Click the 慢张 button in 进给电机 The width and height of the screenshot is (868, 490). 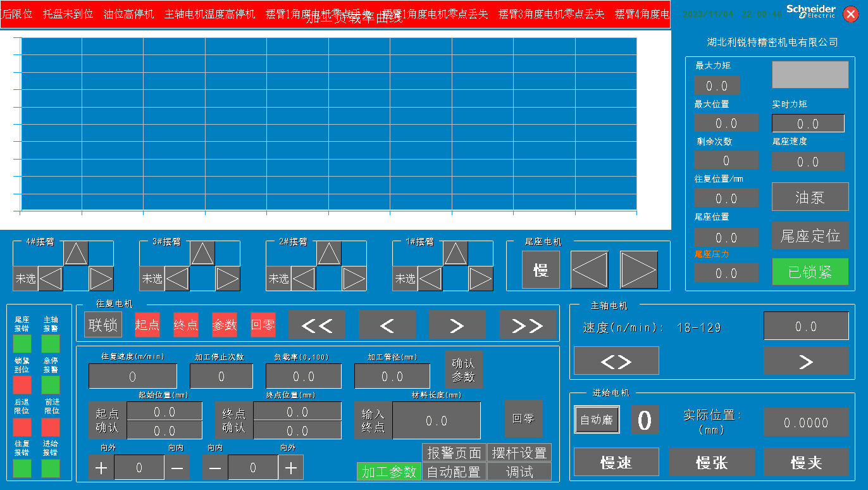712,462
